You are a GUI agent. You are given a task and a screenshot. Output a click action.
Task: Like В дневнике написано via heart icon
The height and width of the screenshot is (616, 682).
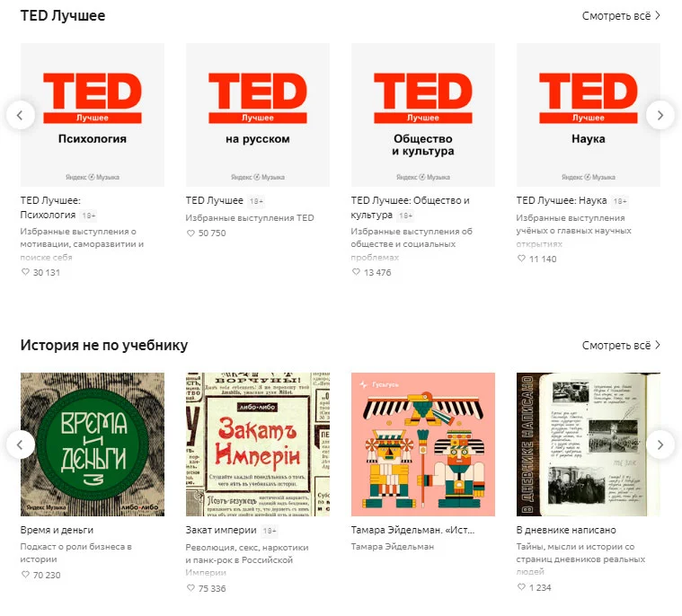521,587
